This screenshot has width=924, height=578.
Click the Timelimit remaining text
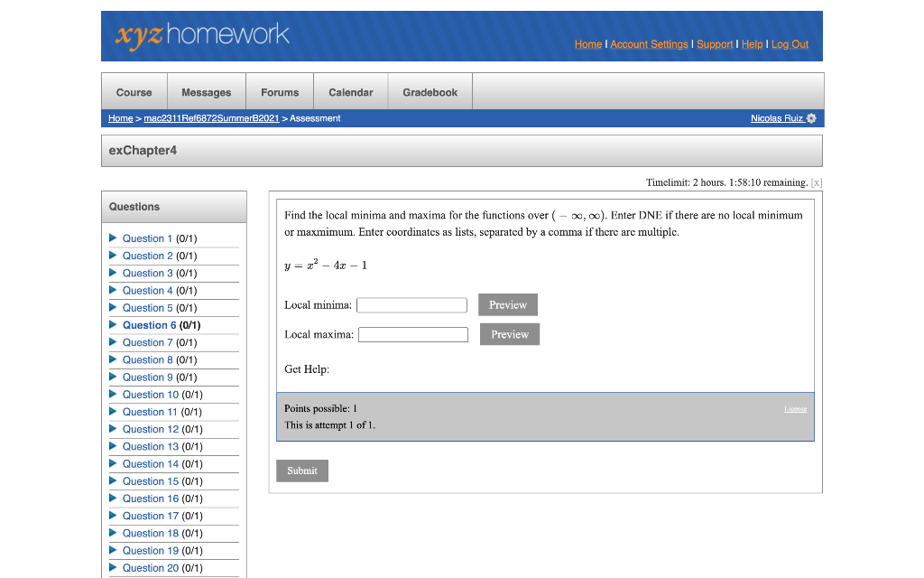(726, 182)
